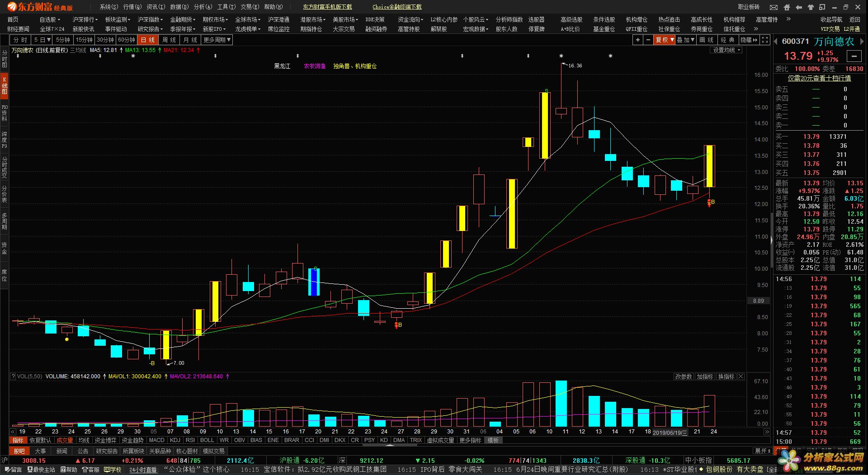The width and height of the screenshot is (868, 475).
Task: Open 复权 adjustment dropdown
Action: click(x=665, y=40)
